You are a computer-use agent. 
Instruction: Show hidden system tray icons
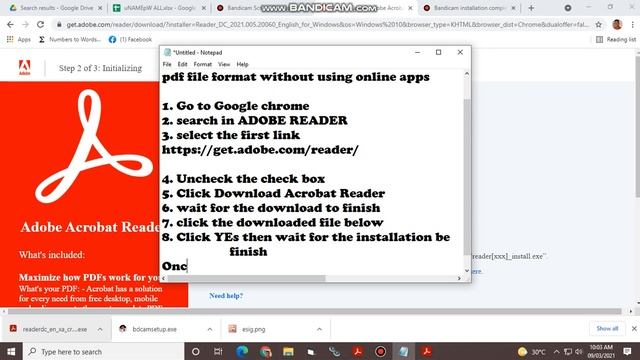[556, 351]
